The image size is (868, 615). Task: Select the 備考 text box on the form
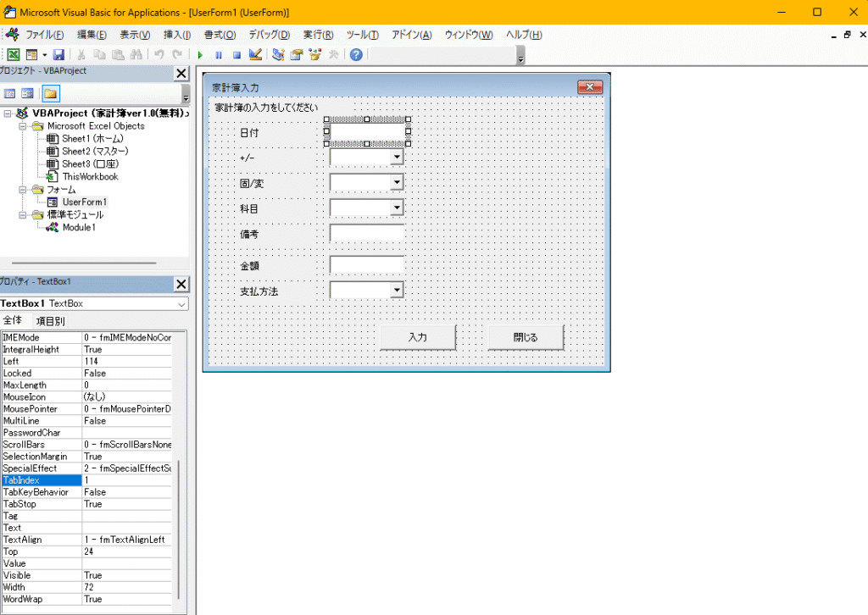(x=366, y=234)
